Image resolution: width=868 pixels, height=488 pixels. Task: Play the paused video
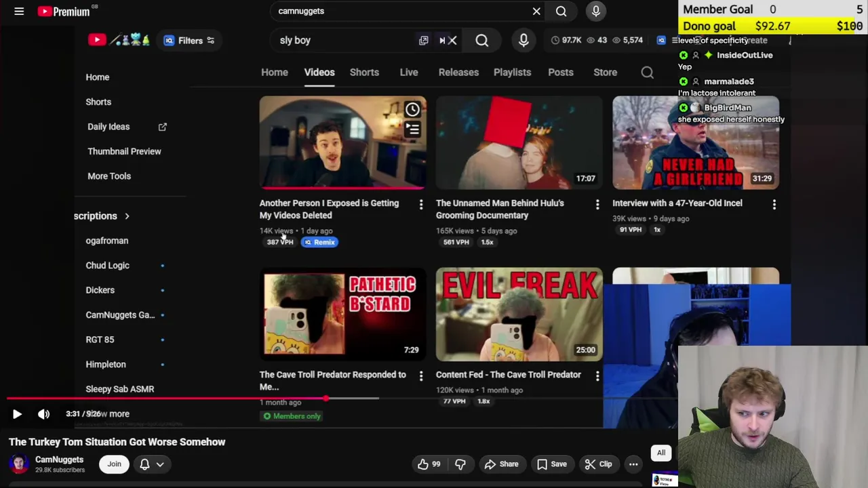(x=17, y=413)
